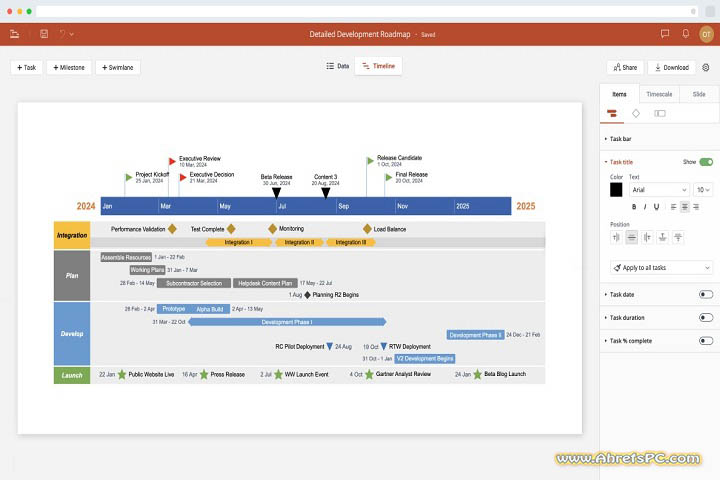The width and height of the screenshot is (720, 480).
Task: Select the swimlane styling icon
Action: click(660, 113)
